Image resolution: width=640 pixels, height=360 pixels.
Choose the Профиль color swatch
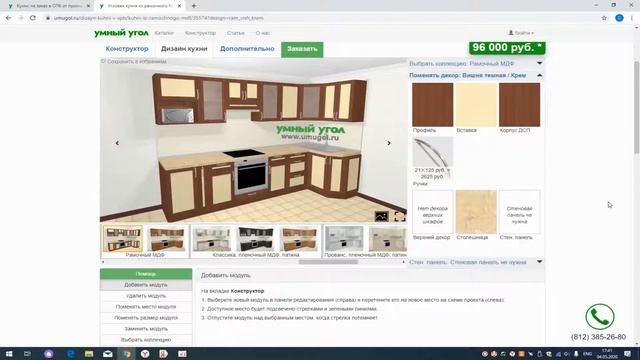click(x=433, y=105)
